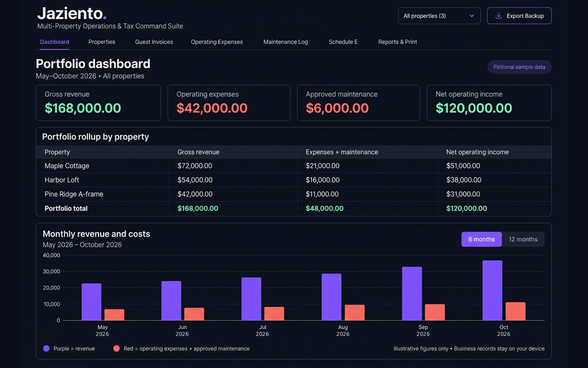Open the All properties (3) dropdown
The image size is (588, 368).
[x=439, y=16]
